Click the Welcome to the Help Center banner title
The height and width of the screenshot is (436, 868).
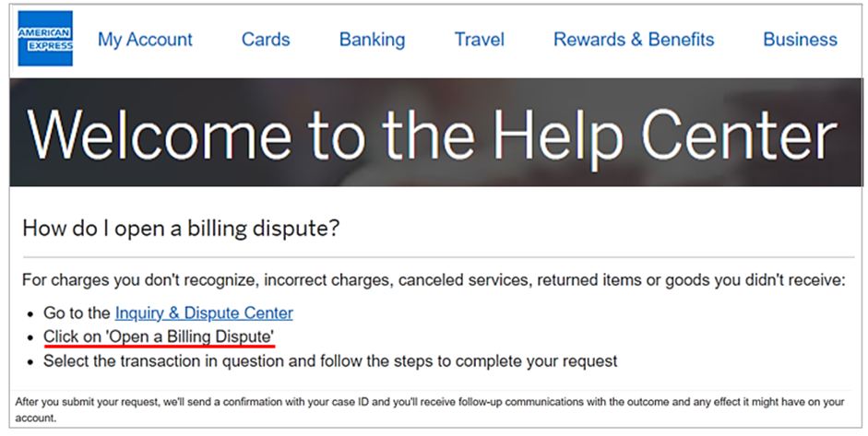[432, 135]
